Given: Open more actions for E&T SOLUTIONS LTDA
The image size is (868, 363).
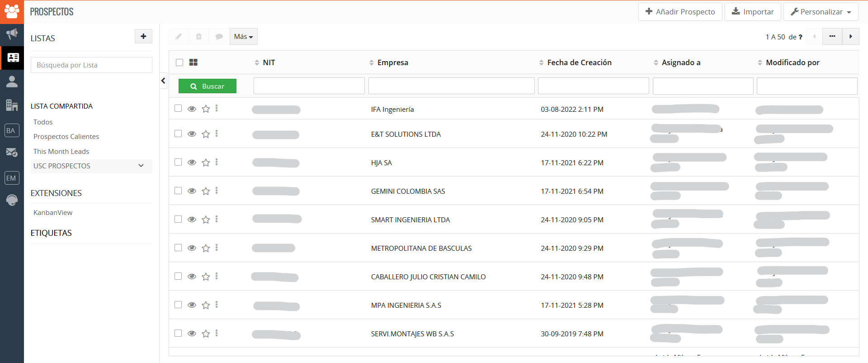Looking at the screenshot, I should click(217, 134).
